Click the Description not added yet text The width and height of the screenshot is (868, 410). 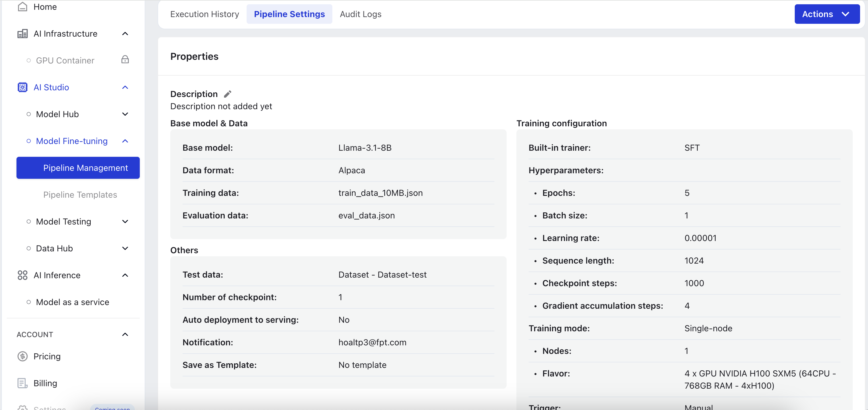[x=221, y=106]
